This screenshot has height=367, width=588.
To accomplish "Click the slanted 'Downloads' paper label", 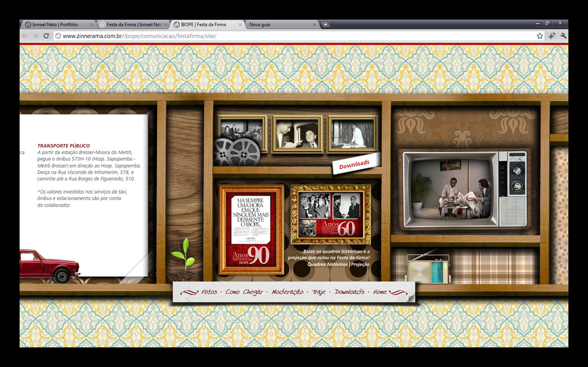I will click(356, 164).
